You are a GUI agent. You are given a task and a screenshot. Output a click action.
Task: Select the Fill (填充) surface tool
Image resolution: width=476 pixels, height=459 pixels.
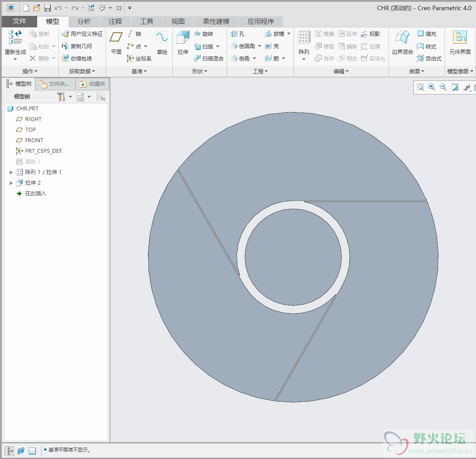tap(427, 34)
